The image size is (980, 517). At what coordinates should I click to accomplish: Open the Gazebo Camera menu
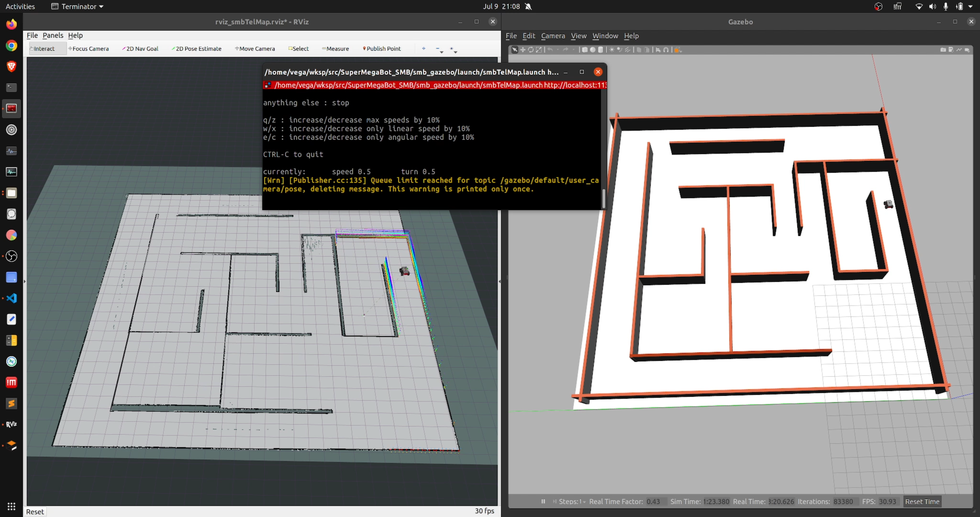click(553, 36)
